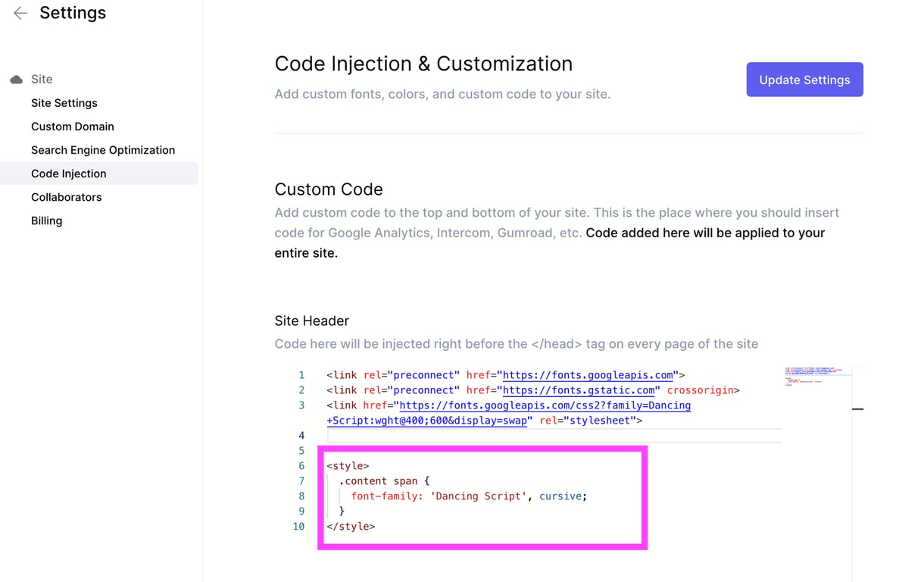
Task: Click the fonts.googleapis.com URL on line 1
Action: (588, 375)
